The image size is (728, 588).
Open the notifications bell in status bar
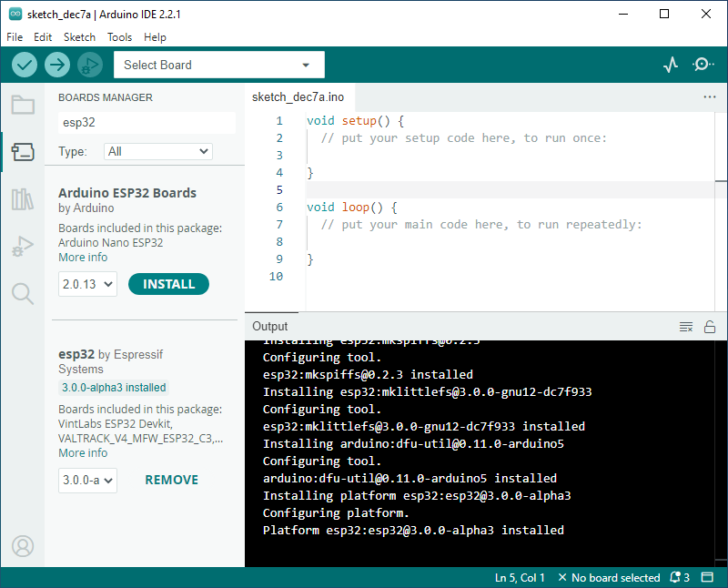[x=679, y=577]
